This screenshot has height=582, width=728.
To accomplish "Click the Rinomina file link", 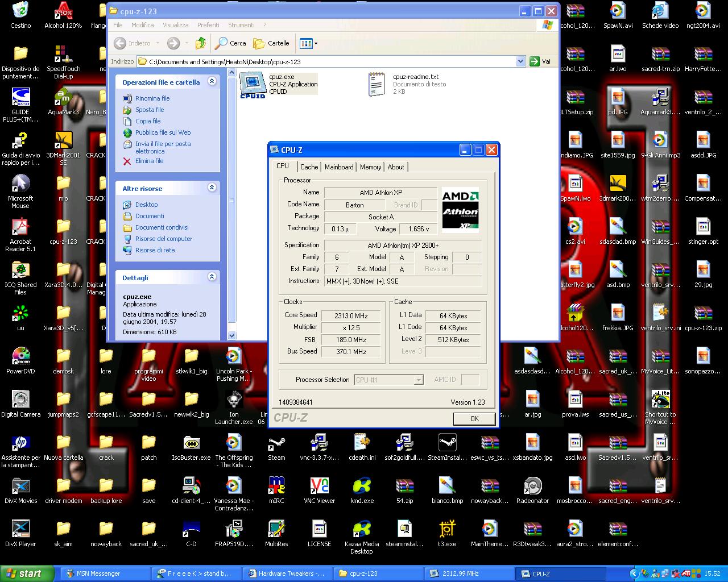I will tap(152, 98).
